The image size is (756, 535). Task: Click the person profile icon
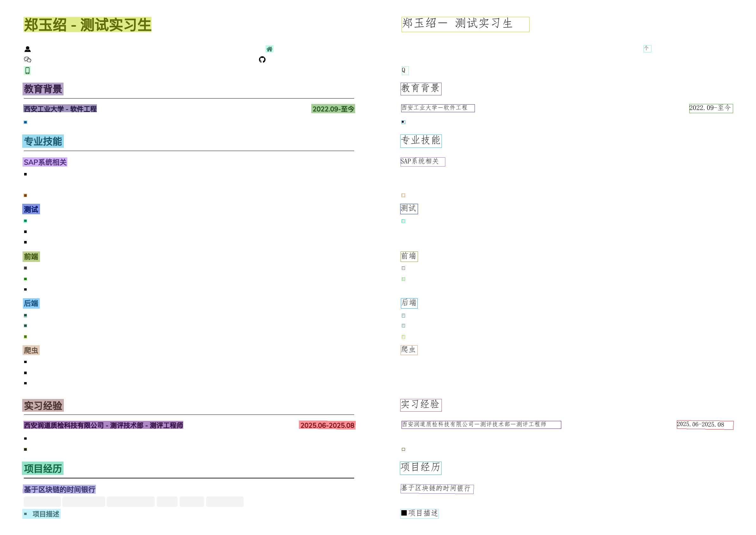(x=28, y=49)
